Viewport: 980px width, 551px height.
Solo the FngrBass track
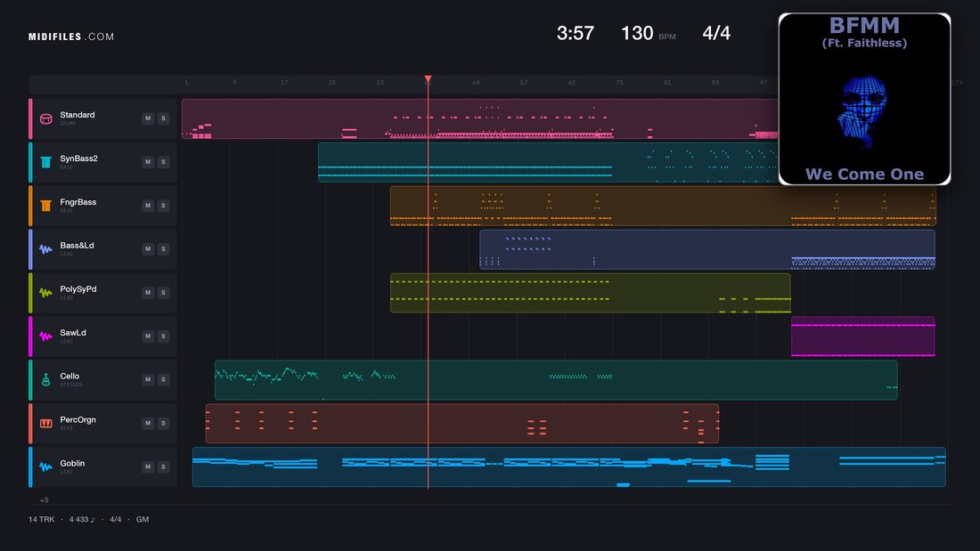[163, 206]
